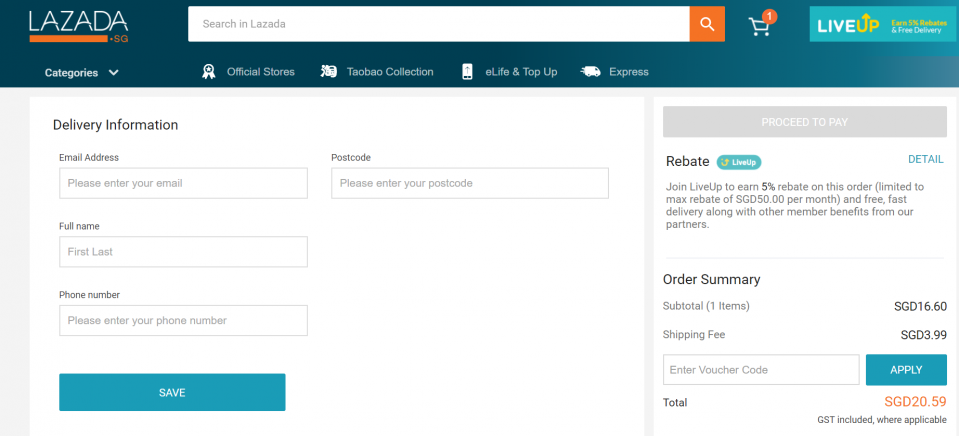959x436 pixels.
Task: Focus the Enter Voucher Code field
Action: coord(760,370)
